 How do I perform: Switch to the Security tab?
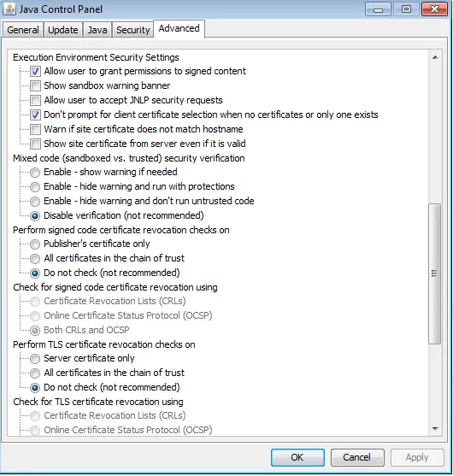tap(133, 30)
